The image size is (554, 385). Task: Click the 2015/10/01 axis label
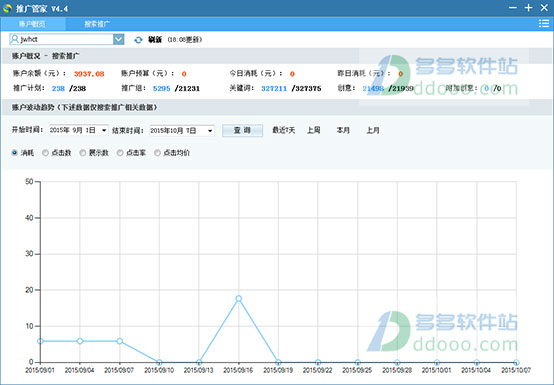tap(437, 370)
